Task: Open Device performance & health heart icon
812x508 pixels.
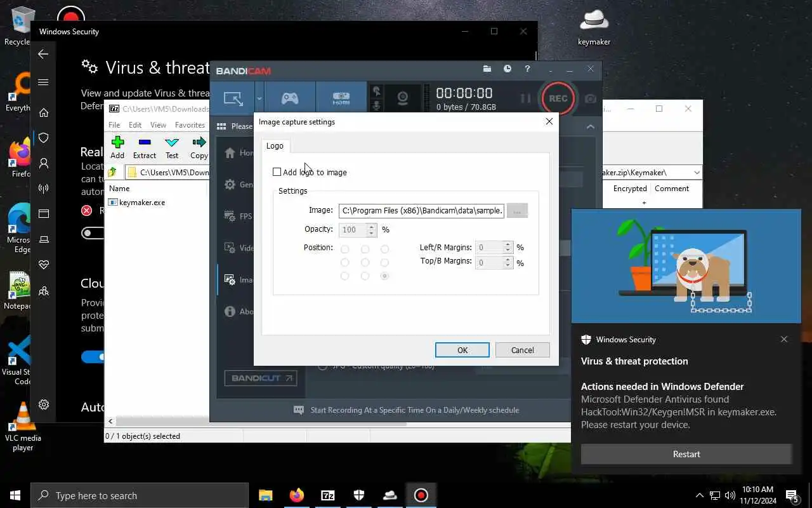Action: (44, 265)
